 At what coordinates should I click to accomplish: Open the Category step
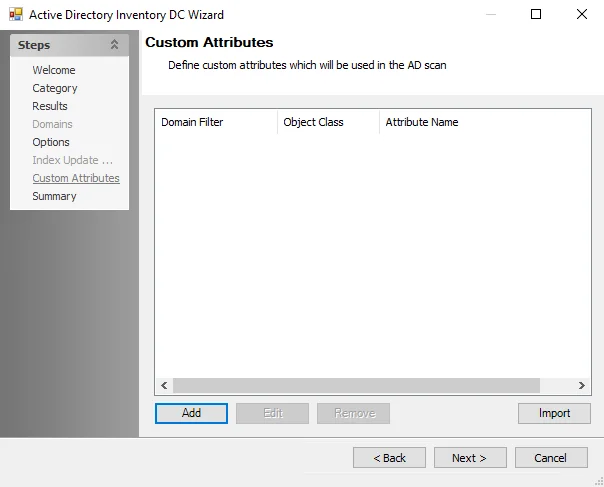point(55,88)
